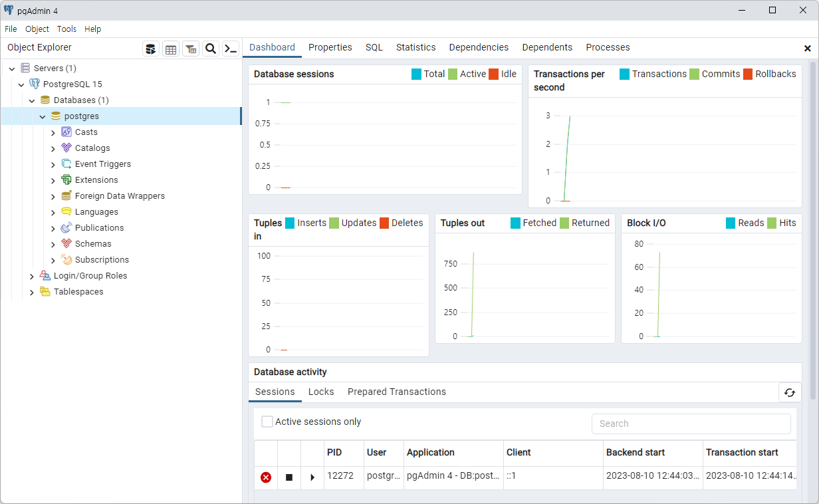
Task: Click the Hits legend swatch in Block I/O
Action: tap(772, 223)
